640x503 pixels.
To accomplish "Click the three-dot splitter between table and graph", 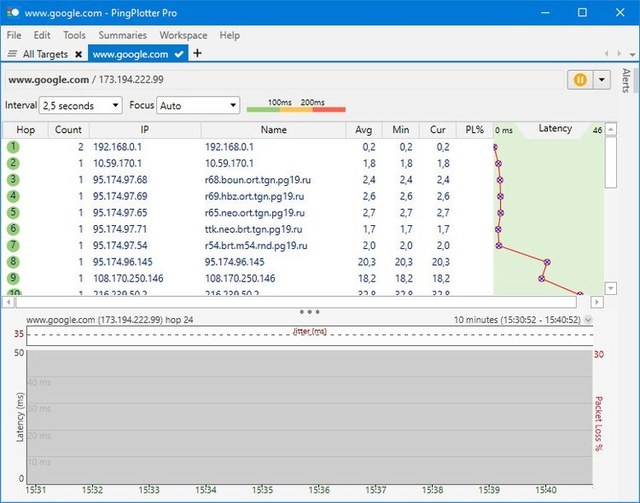I will pos(309,311).
